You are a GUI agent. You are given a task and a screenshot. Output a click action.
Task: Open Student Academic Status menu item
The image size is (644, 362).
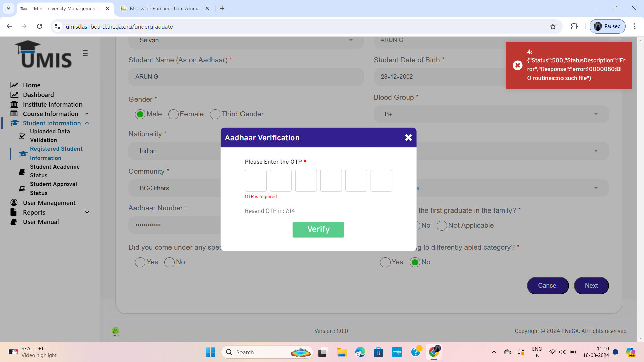54,171
